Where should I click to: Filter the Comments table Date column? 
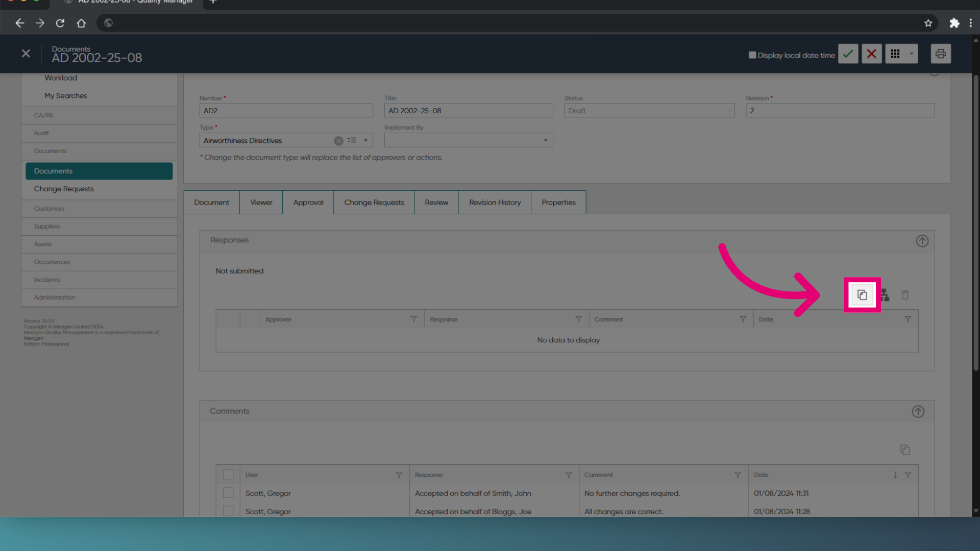click(908, 475)
